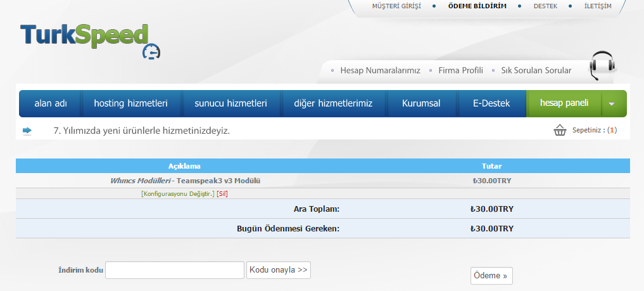644x291 pixels.
Task: Click the Ara Toplam ₺30.00TRY amount
Action: [491, 209]
